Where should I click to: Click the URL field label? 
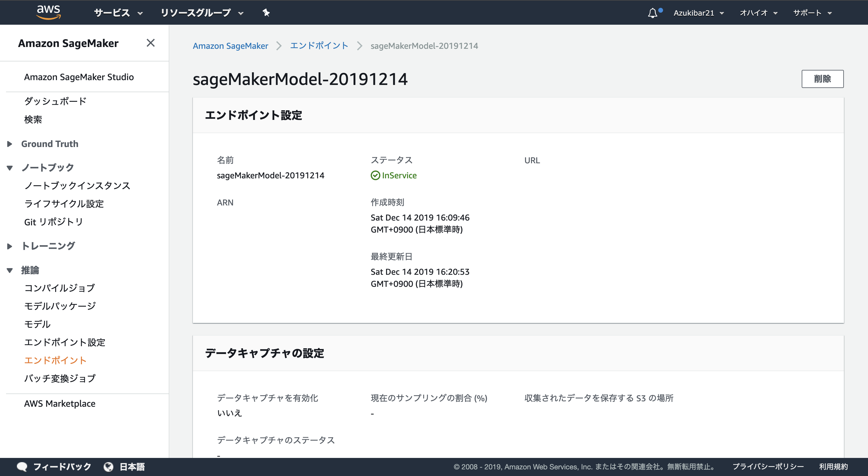[x=532, y=160]
